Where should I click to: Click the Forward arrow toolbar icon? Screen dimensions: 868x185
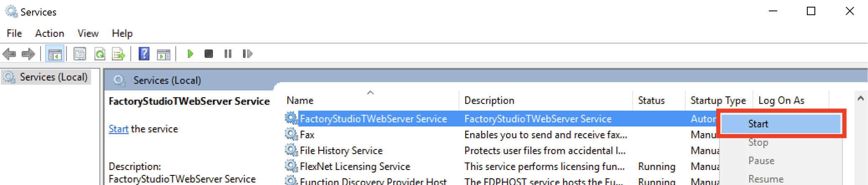[x=28, y=54]
